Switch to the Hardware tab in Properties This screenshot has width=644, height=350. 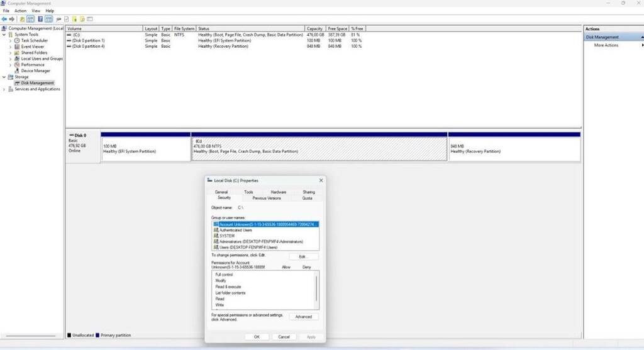tap(278, 192)
